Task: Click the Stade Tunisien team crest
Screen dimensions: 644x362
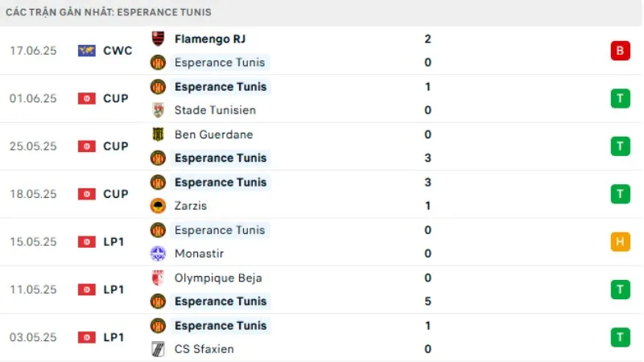Action: pos(158,110)
